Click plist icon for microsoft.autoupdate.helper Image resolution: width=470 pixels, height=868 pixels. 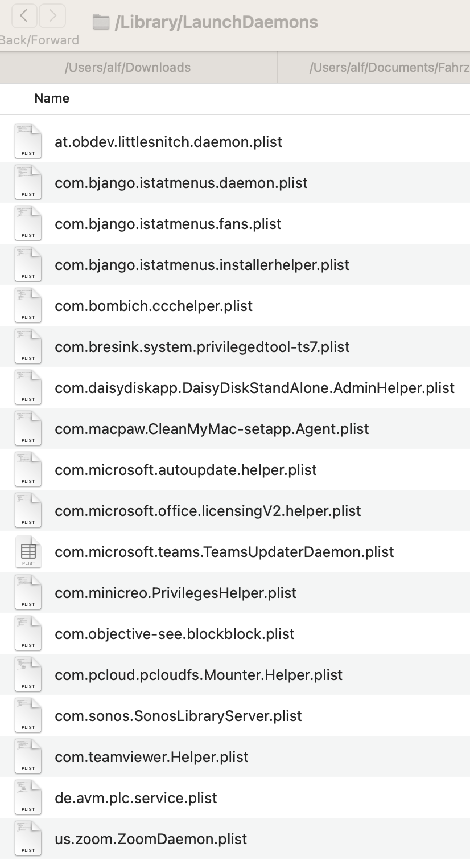(28, 469)
